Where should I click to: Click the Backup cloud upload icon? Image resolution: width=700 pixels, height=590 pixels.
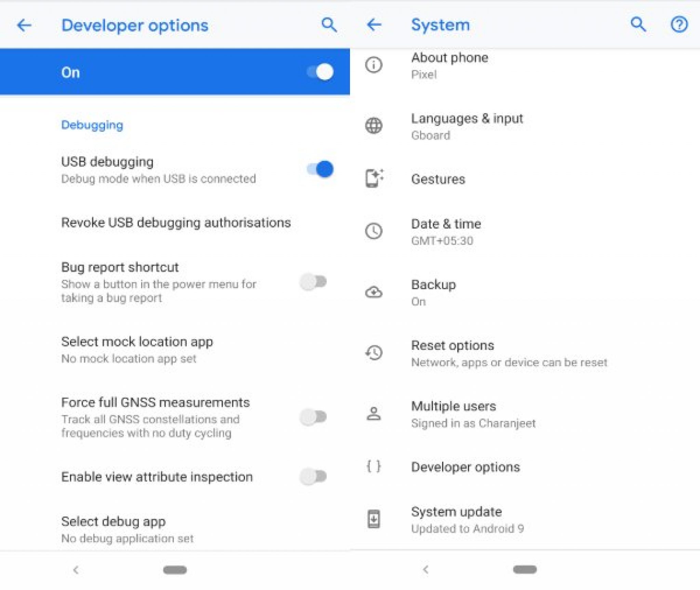(x=374, y=287)
